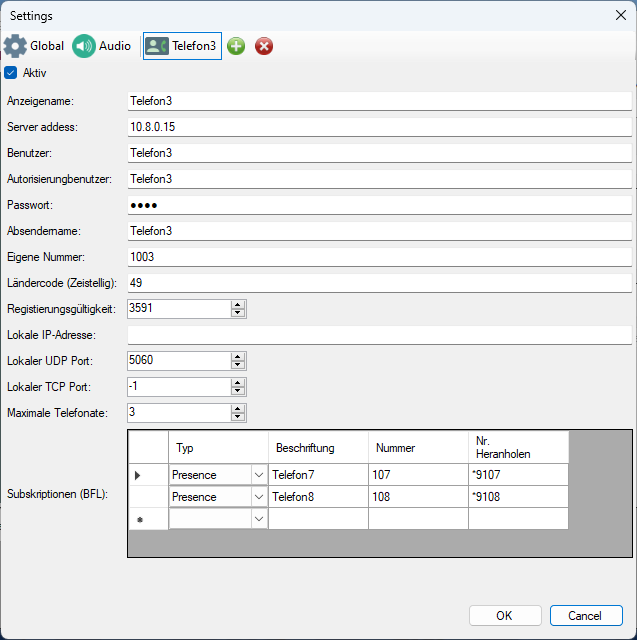Toggle the Aktiv checkbox
Screen dimensions: 637x640
(x=11, y=73)
